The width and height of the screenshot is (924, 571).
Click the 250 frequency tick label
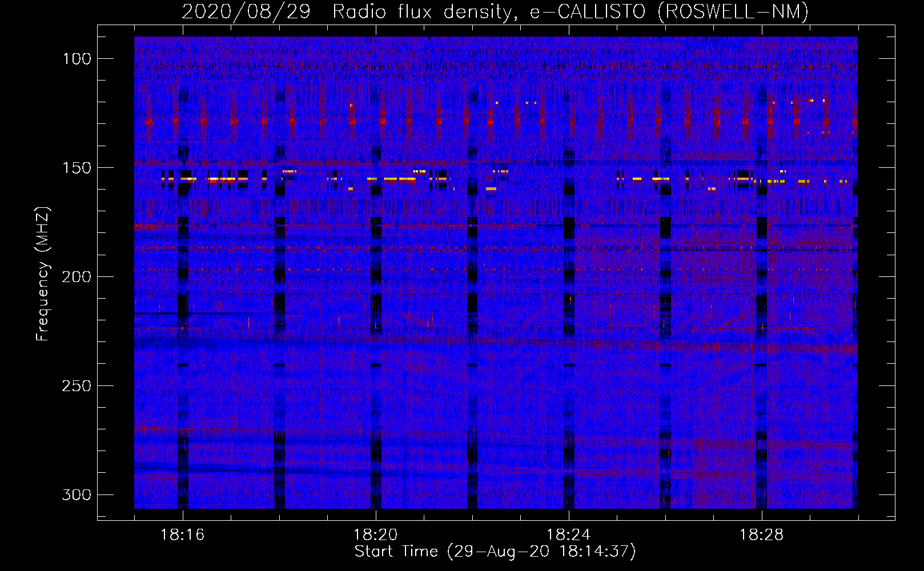77,386
